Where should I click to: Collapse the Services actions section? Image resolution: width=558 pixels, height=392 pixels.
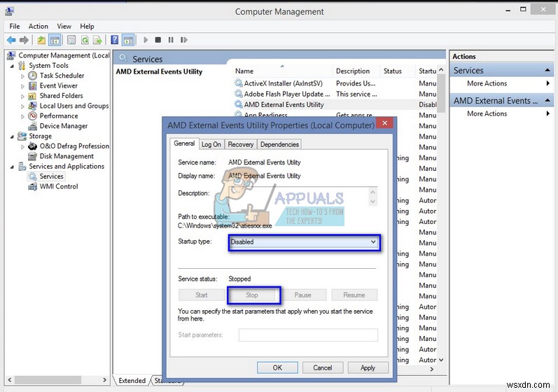tap(547, 71)
